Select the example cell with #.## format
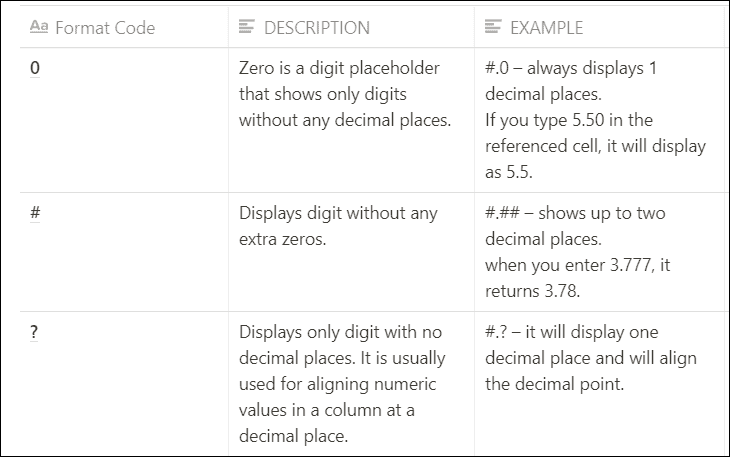 click(x=602, y=252)
